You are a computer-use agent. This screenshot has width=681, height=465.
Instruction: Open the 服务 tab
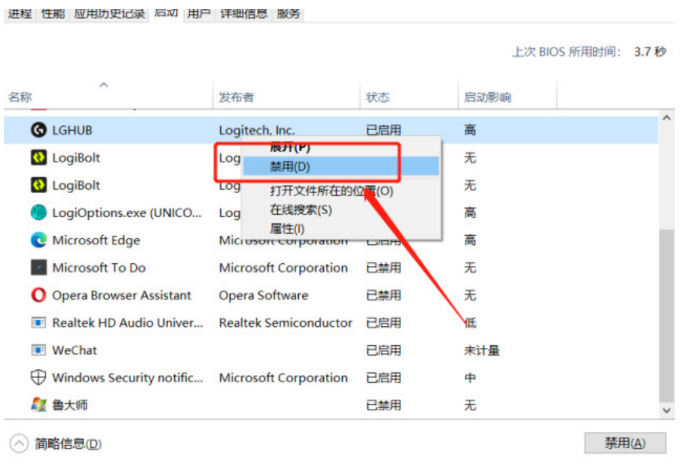coord(289,14)
